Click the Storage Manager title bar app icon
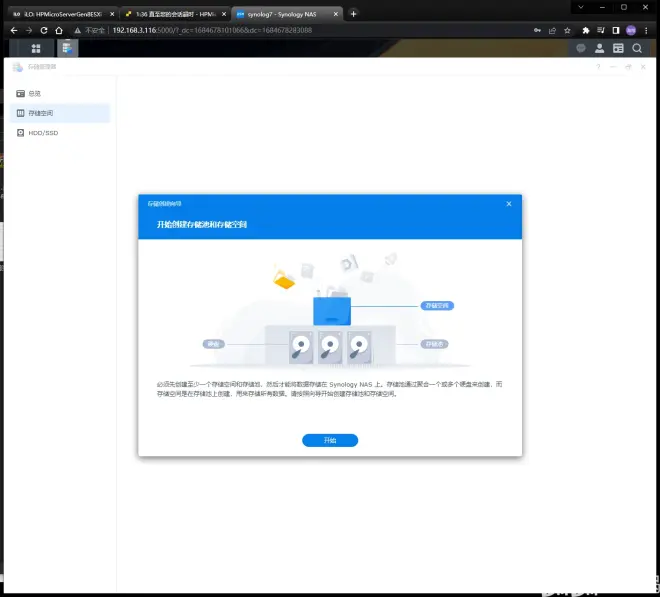Viewport: 660px width, 597px height. pyautogui.click(x=18, y=67)
